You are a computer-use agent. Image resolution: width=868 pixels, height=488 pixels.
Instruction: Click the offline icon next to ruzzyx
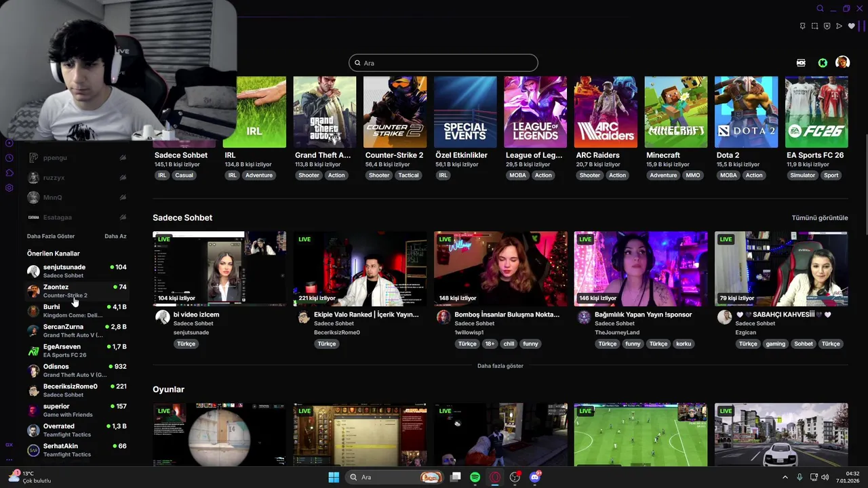coord(123,178)
